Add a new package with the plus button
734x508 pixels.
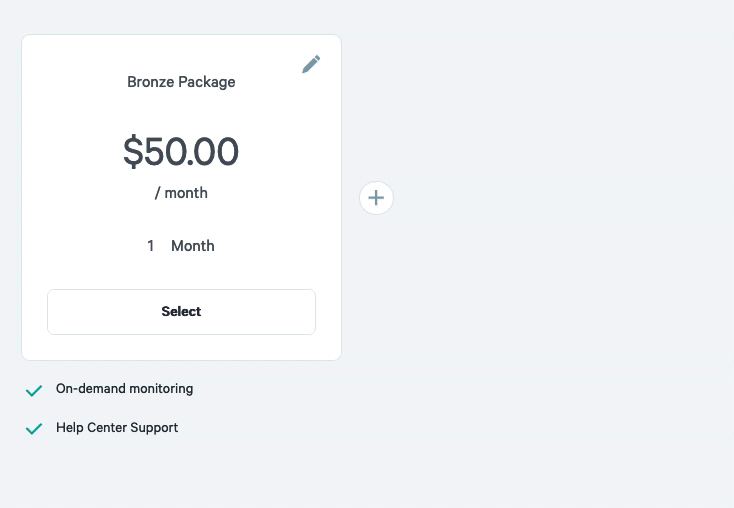coord(376,198)
